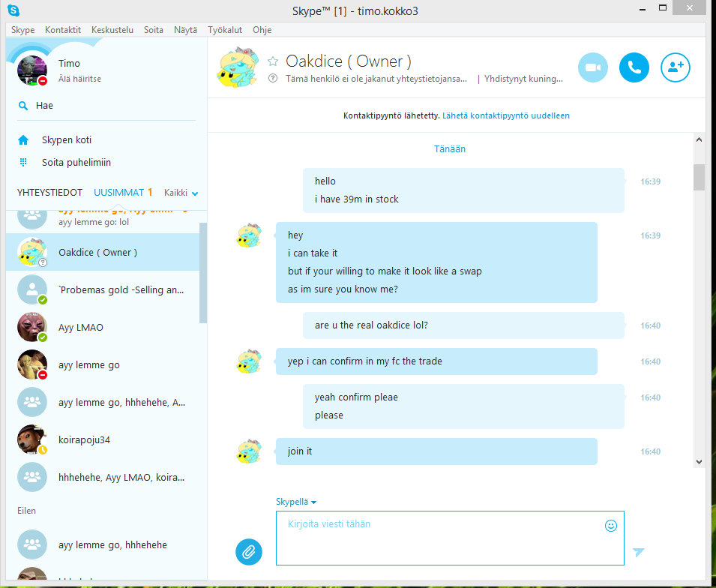Click Oakdice avatar beside 'hey' message
The height and width of the screenshot is (588, 716).
tap(249, 235)
